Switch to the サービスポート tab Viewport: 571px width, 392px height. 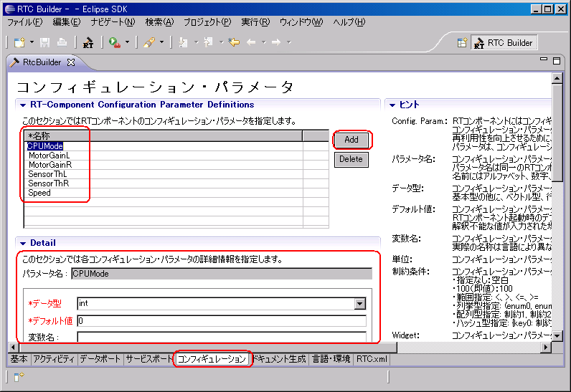(x=149, y=359)
